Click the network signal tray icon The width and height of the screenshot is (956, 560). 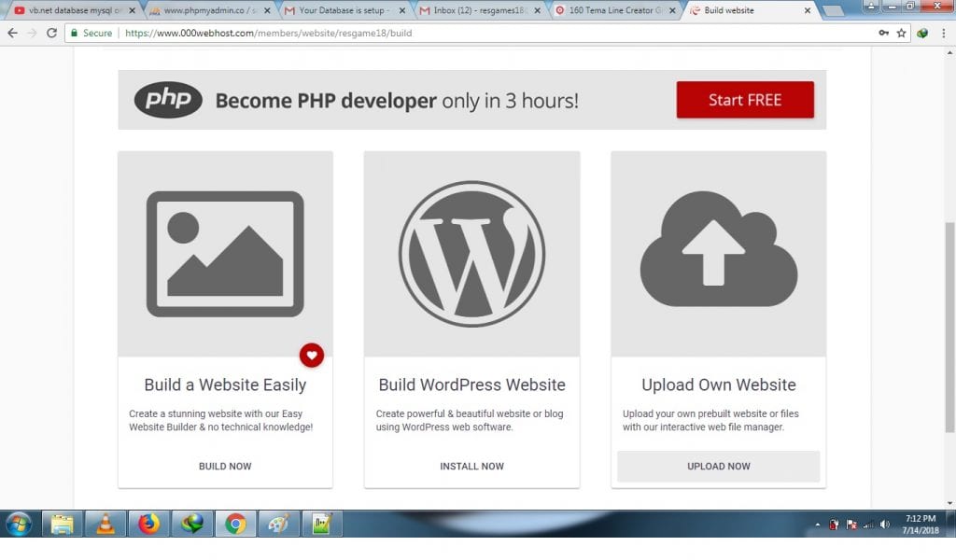[868, 525]
